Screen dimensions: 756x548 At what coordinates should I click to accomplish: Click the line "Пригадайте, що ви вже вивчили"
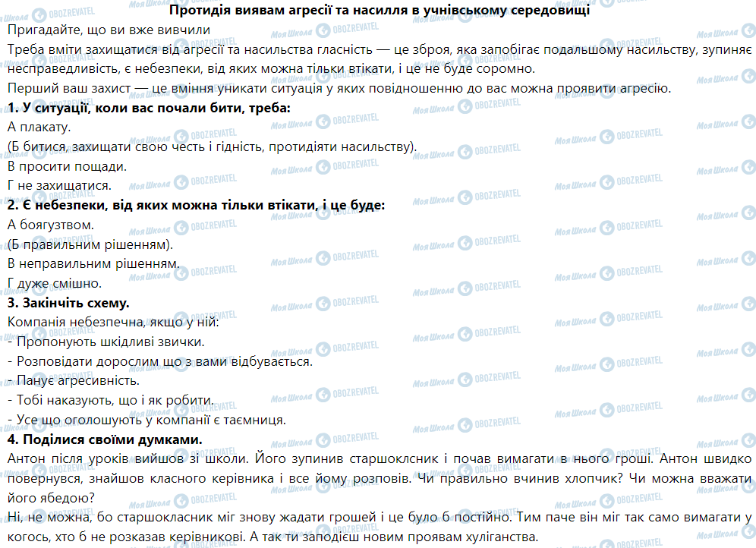click(107, 30)
